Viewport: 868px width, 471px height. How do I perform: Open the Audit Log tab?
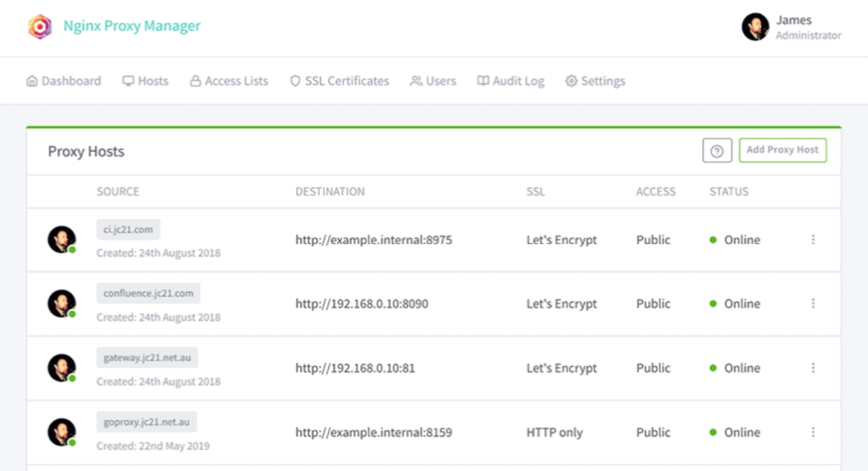pos(511,80)
